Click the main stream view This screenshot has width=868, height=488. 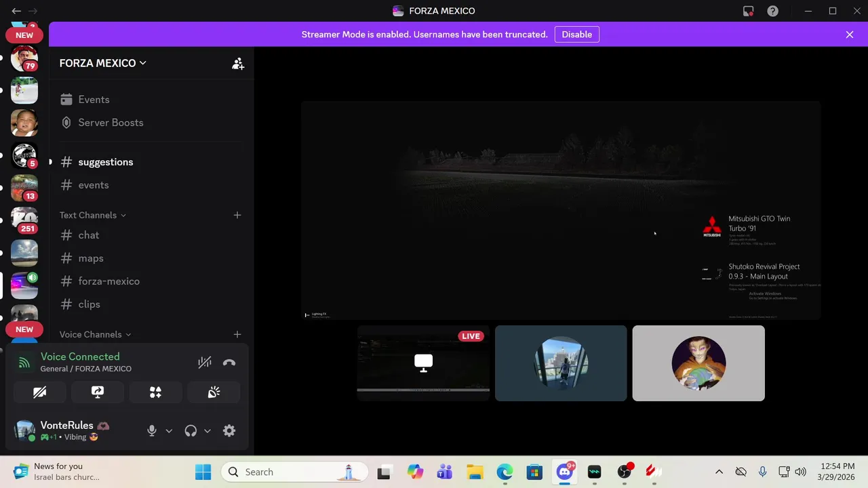(x=561, y=210)
